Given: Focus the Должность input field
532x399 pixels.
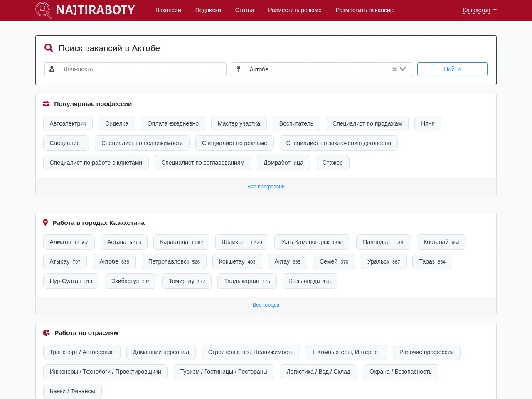Looking at the screenshot, I should [x=143, y=69].
